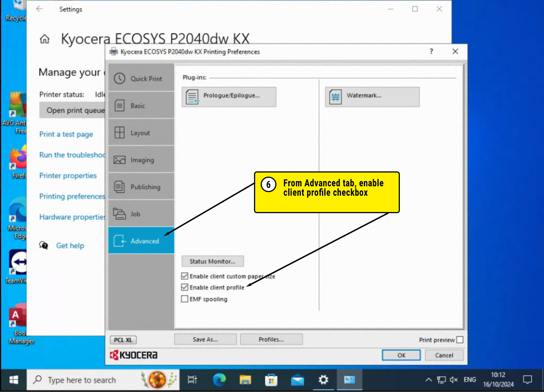Screen dimensions: 544x392
Task: Click the Settings home icon
Action: click(x=45, y=39)
